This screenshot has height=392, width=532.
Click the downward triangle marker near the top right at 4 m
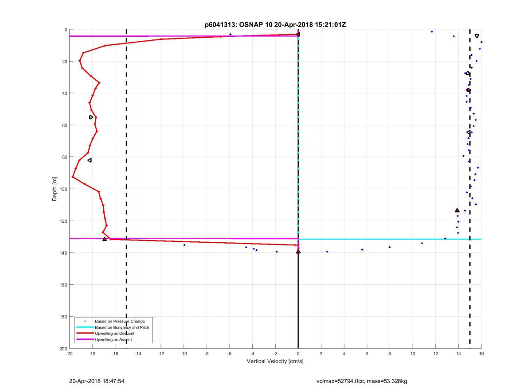(x=477, y=36)
